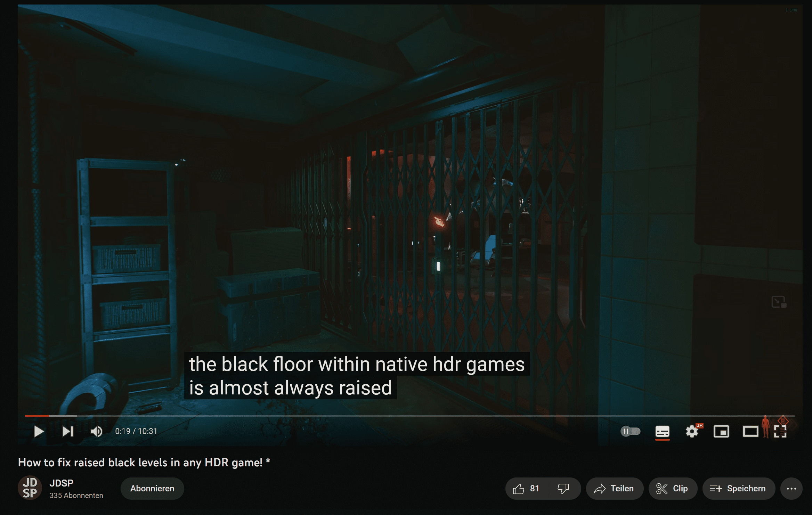Switch to theater mode
The image size is (812, 515).
click(750, 432)
